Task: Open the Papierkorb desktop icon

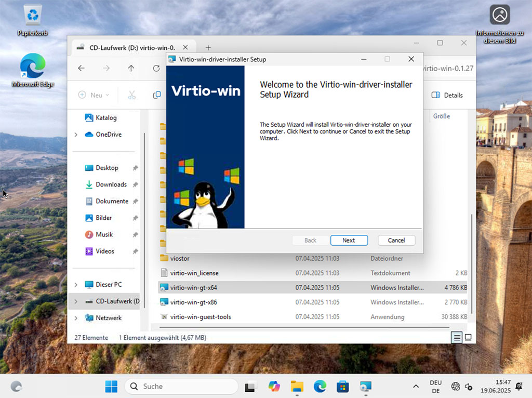Action: coord(33,20)
